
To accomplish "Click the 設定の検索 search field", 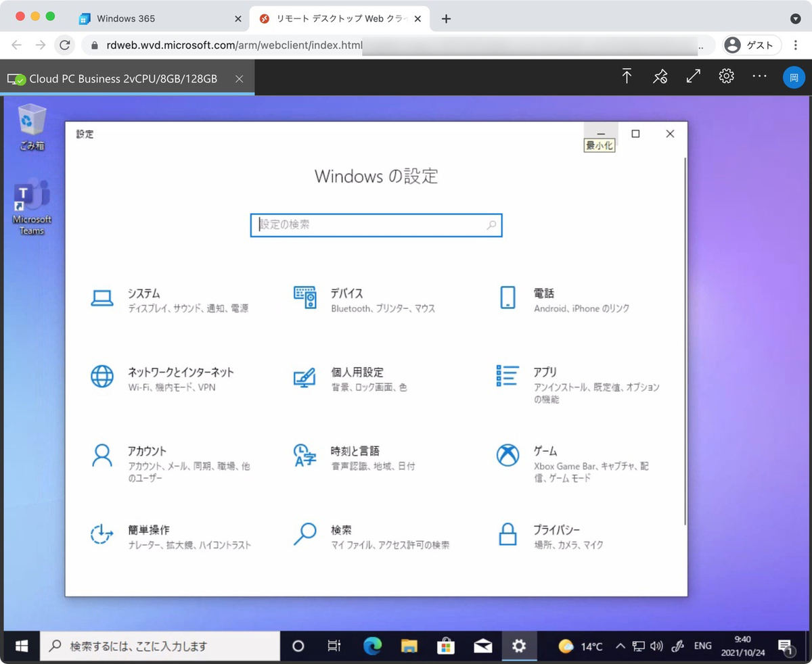I will (376, 225).
